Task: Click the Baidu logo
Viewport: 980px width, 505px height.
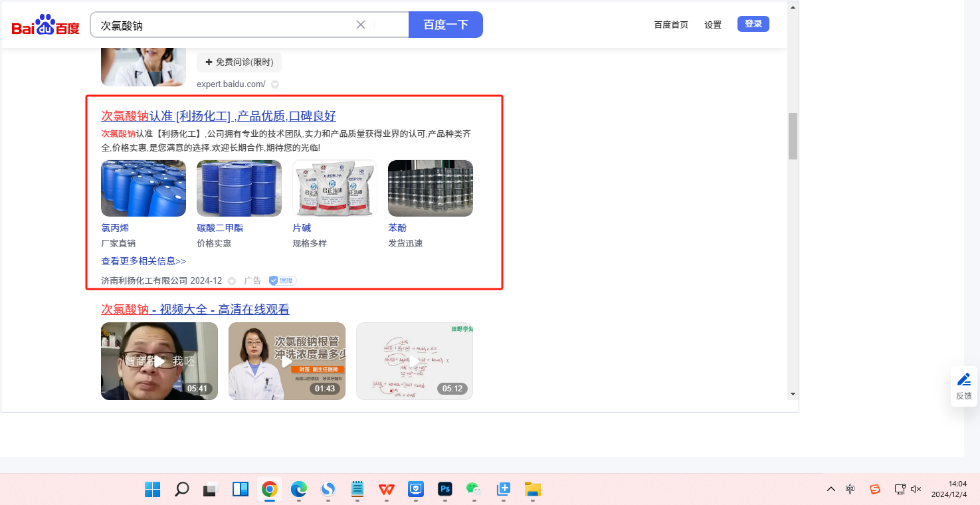Action: [45, 25]
